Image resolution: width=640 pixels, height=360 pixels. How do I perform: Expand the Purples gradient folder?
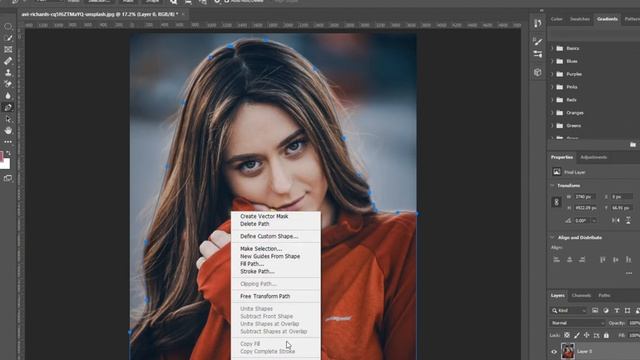click(552, 74)
